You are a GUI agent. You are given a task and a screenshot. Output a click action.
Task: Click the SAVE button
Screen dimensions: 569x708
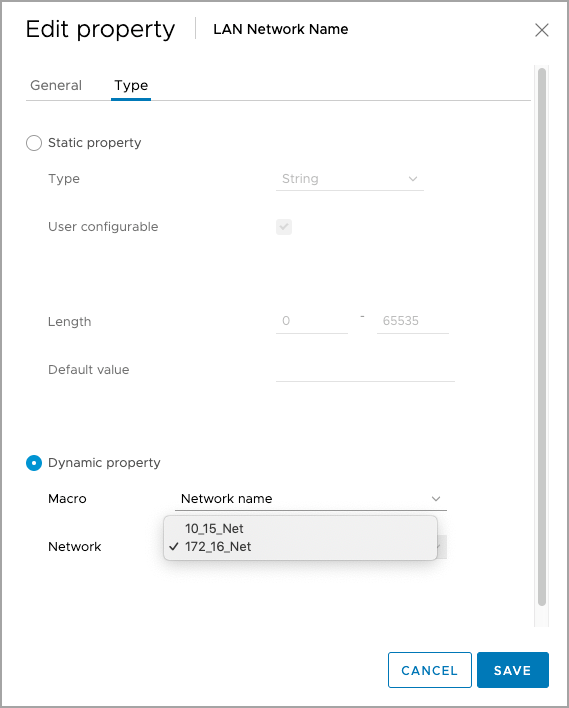click(x=513, y=670)
